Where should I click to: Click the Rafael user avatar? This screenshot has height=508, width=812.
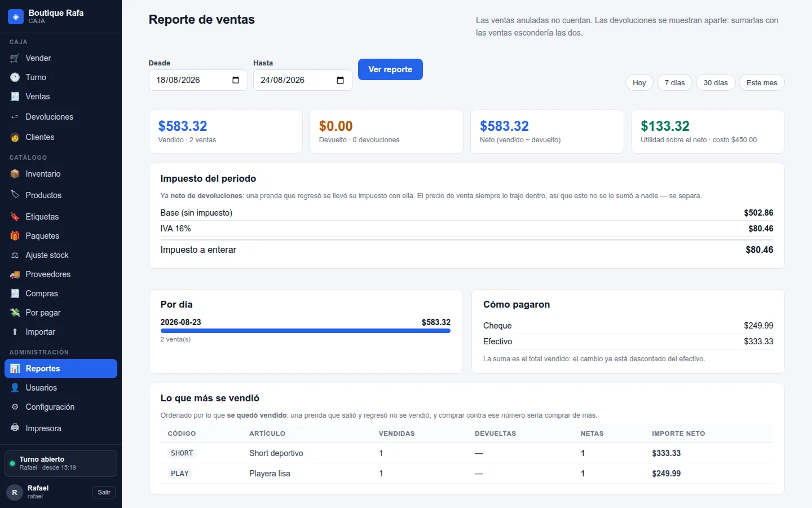[15, 492]
